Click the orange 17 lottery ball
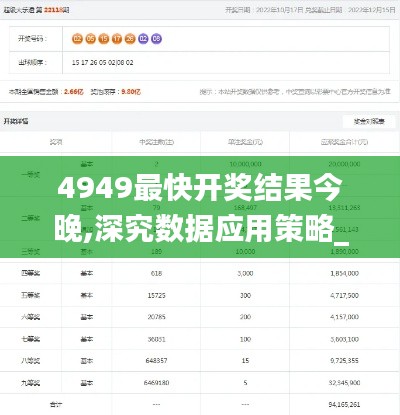This screenshot has width=400, height=415. tap(117, 39)
